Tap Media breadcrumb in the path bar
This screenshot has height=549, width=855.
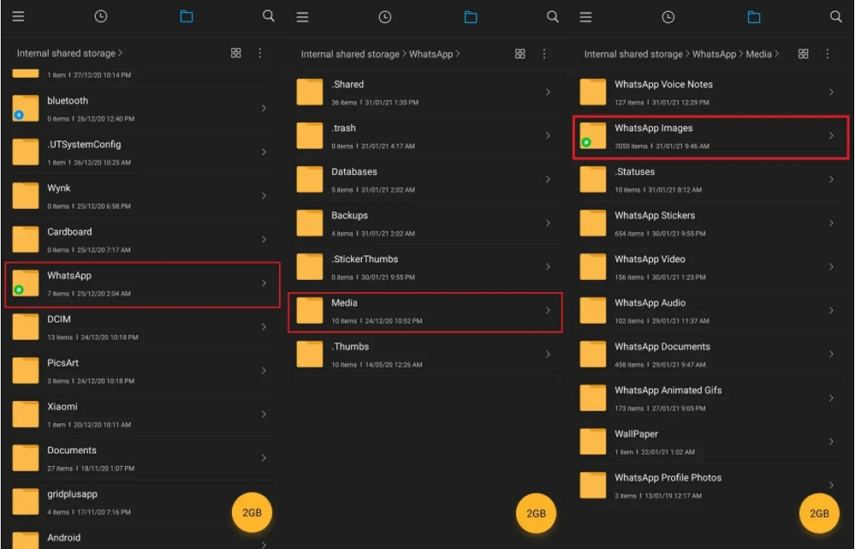coord(758,54)
